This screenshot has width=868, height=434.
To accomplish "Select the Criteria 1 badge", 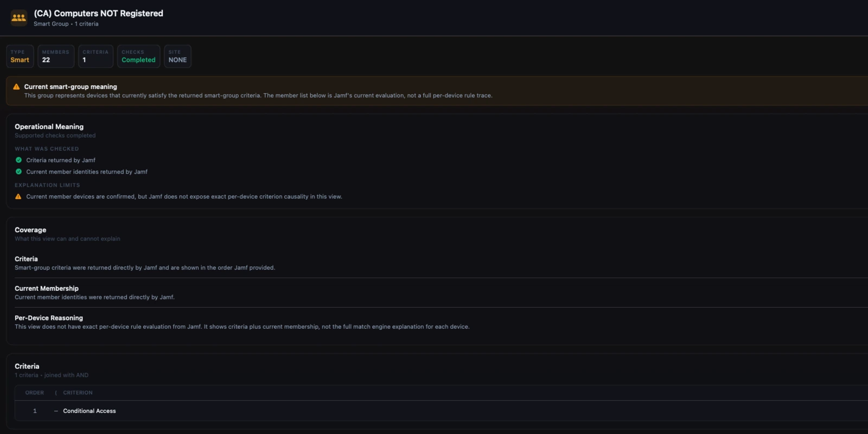I will pyautogui.click(x=95, y=56).
